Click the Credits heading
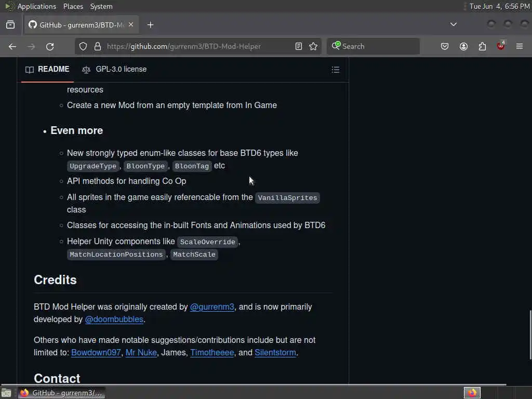This screenshot has height=399, width=532. [55, 280]
